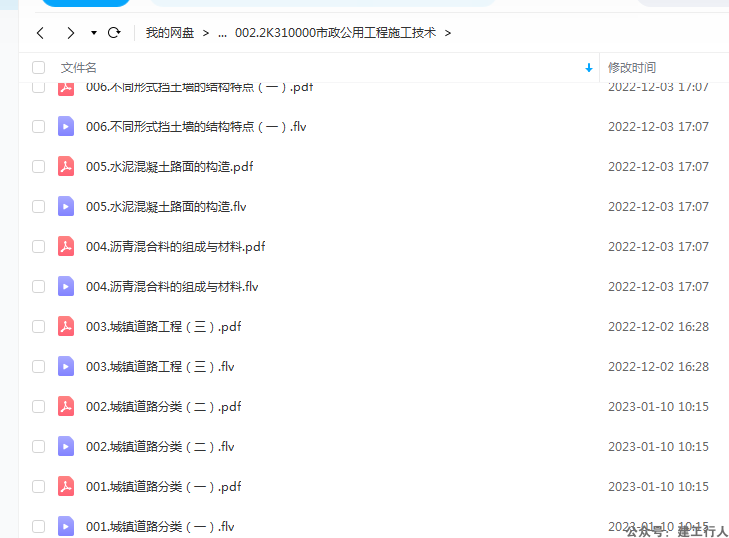Screen dimensions: 729x538
Task: Open 001.城镇道路分类（一）.pdf file
Action: pyautogui.click(x=164, y=486)
